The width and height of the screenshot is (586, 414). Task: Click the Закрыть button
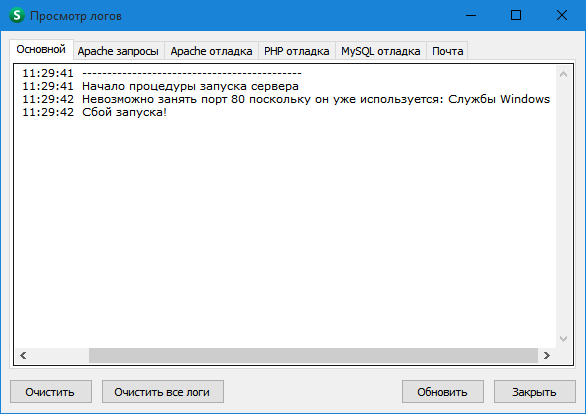tap(534, 392)
